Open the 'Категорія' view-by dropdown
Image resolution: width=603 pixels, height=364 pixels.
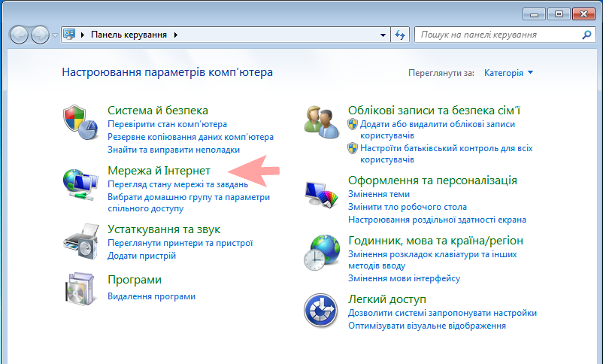tap(508, 73)
